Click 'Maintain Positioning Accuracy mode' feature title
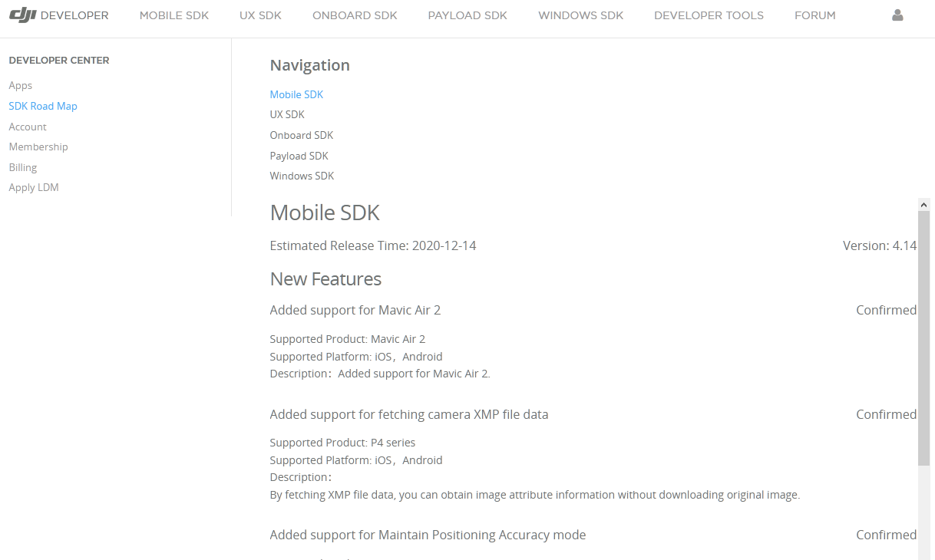 (428, 535)
